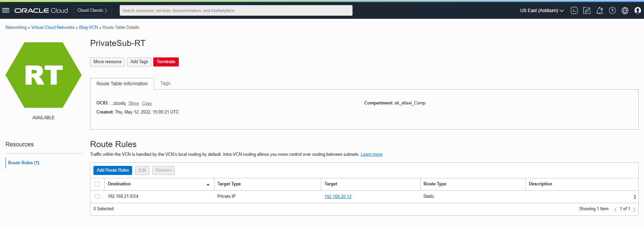Open the help question mark icon
Viewport: 644px width, 227px height.
[612, 10]
